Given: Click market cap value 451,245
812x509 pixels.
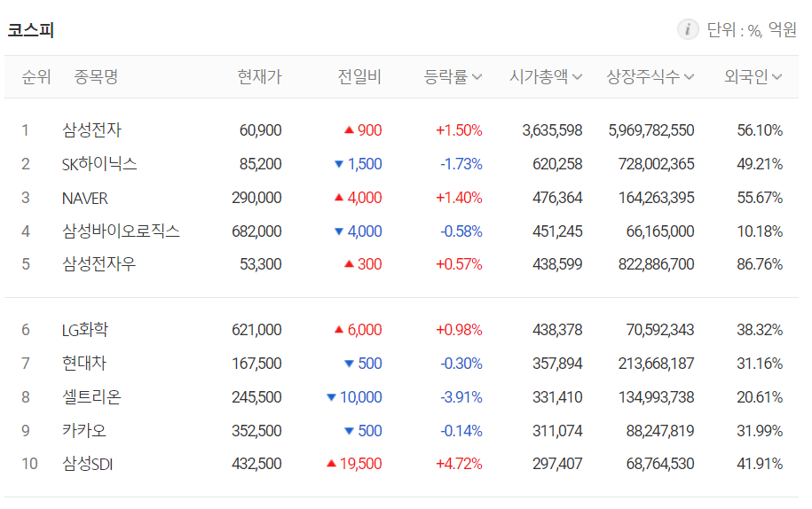Looking at the screenshot, I should pos(557,231).
